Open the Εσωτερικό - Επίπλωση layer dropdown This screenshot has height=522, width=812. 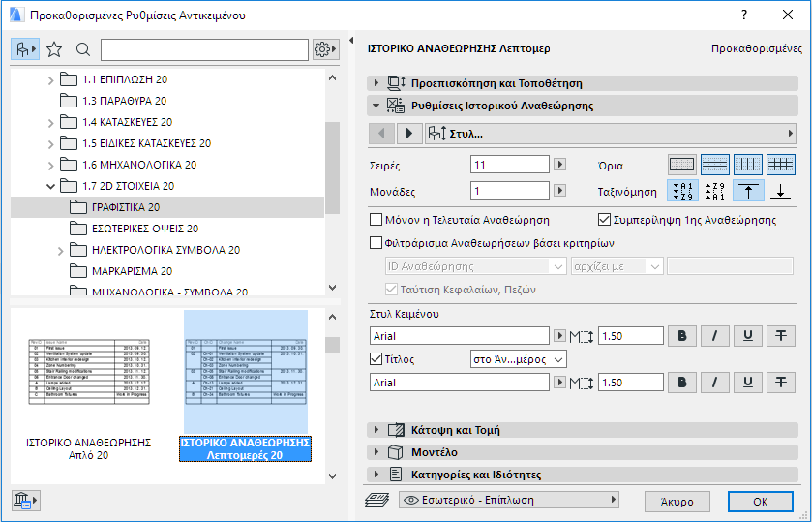click(509, 500)
